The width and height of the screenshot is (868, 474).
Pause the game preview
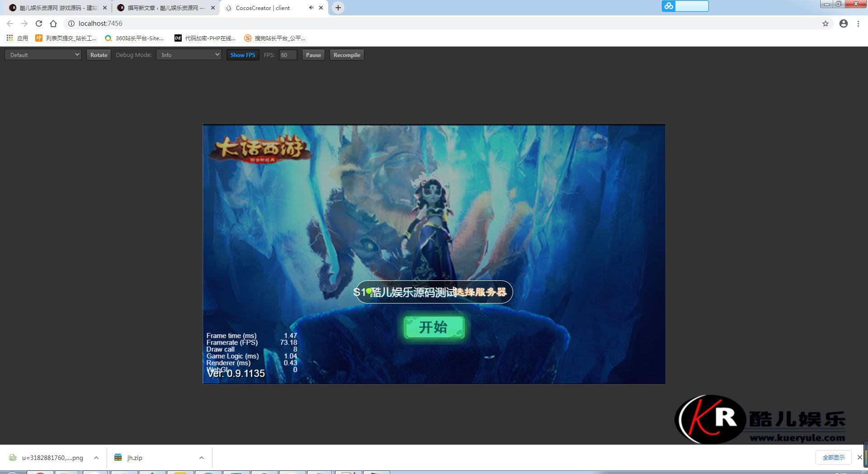313,55
